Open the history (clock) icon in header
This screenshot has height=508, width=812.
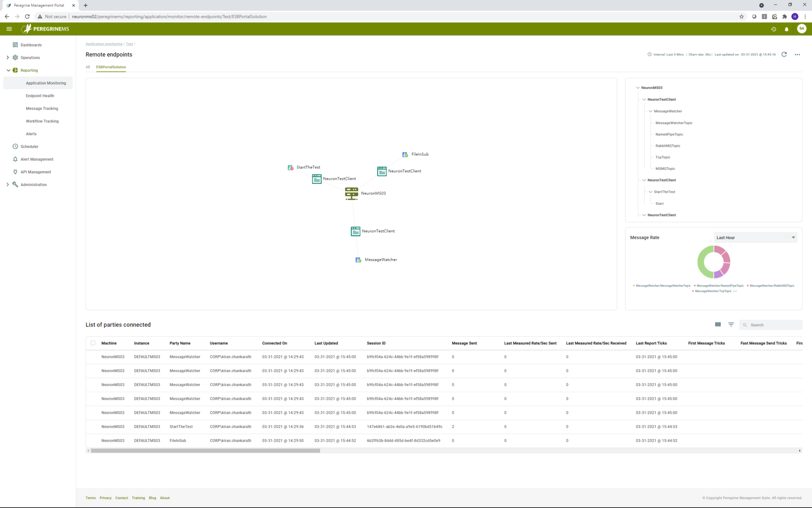click(774, 29)
